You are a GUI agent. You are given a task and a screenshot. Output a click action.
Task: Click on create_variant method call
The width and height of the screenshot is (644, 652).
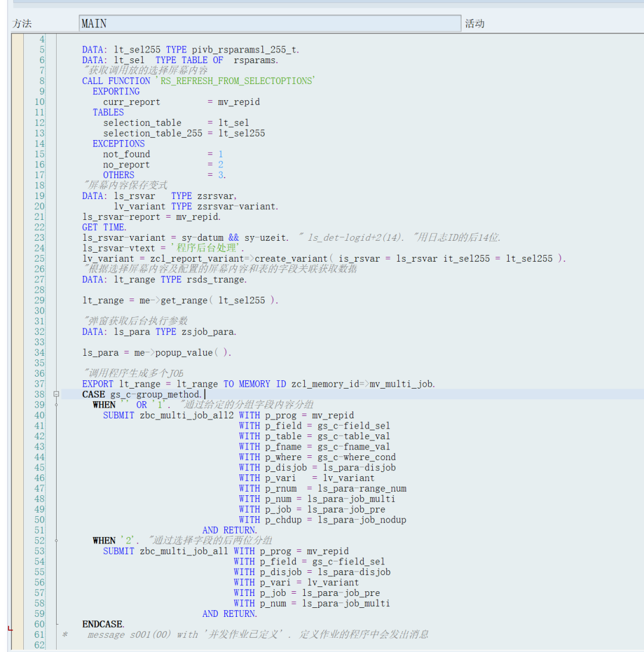point(291,259)
